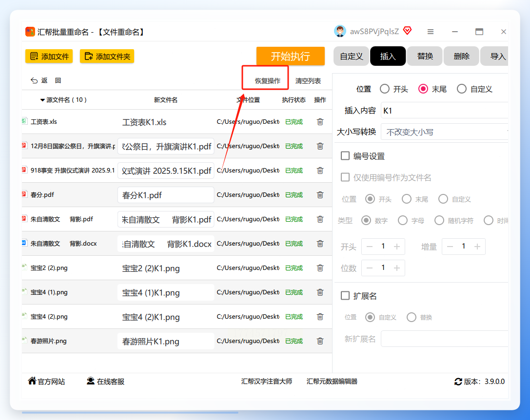Click 添加文件 button

point(49,56)
